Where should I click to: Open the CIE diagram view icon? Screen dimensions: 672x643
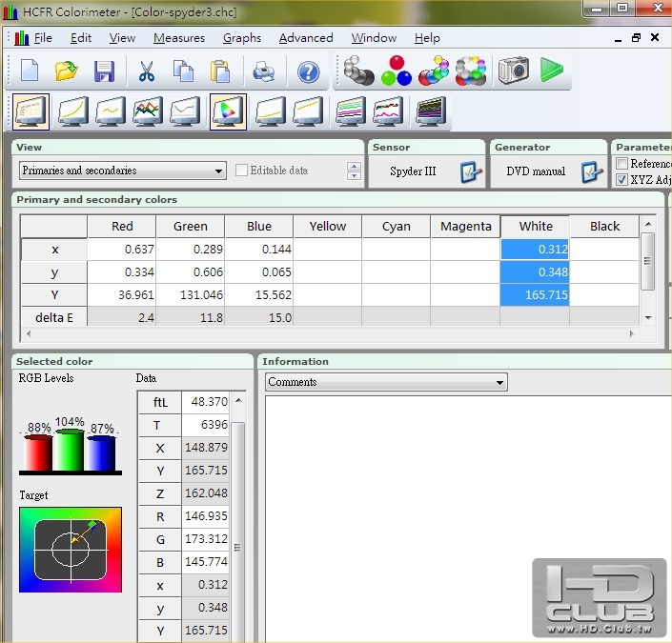pos(228,111)
